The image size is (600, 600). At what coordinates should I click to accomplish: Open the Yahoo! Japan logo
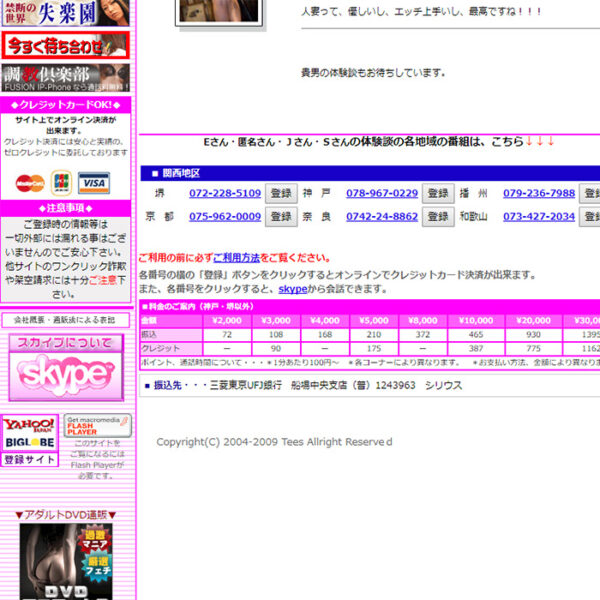tap(30, 425)
